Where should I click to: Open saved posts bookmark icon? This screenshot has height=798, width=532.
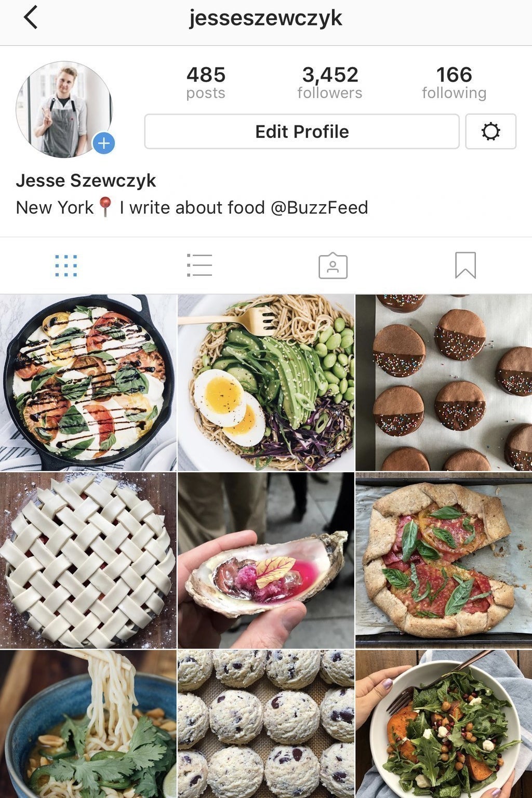point(465,265)
